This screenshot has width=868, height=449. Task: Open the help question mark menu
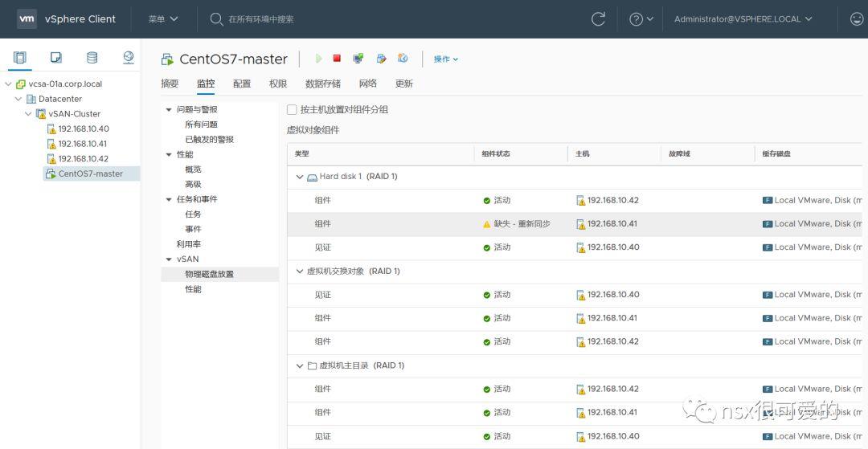[x=641, y=18]
